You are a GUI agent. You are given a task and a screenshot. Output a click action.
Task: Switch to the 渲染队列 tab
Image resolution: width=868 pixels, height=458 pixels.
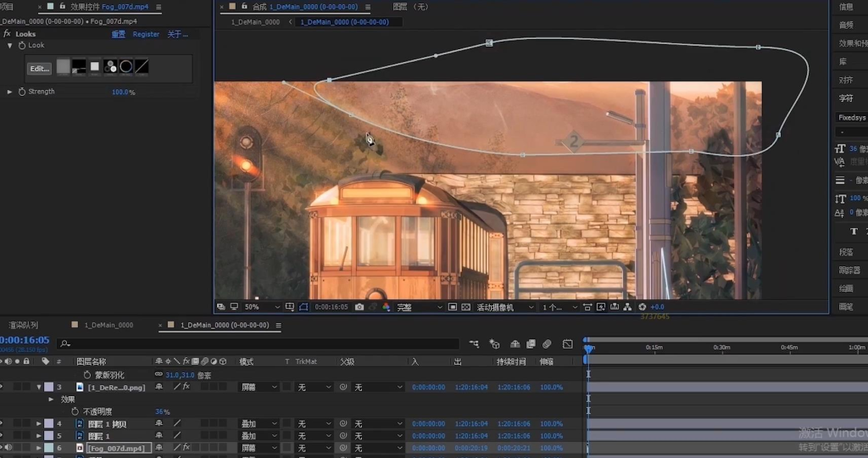(23, 325)
